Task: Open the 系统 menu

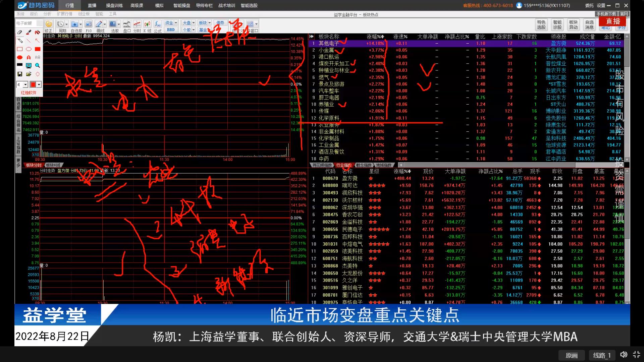Action: (x=20, y=14)
